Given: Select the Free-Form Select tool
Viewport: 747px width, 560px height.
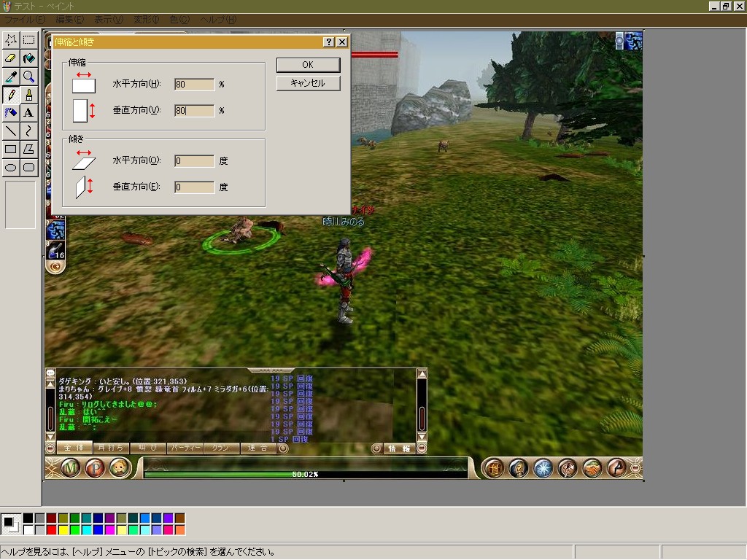Looking at the screenshot, I should click(11, 40).
